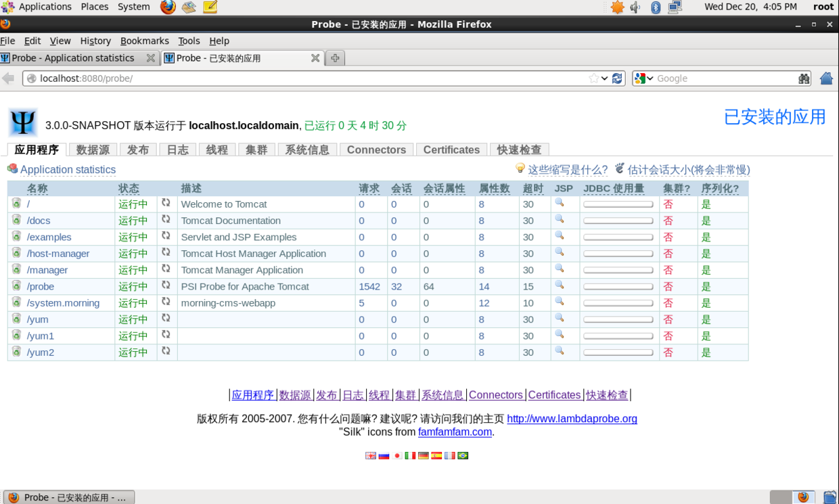Click the reload icon in the /system.morning row
Viewport: 839px width, 504px height.
(166, 302)
